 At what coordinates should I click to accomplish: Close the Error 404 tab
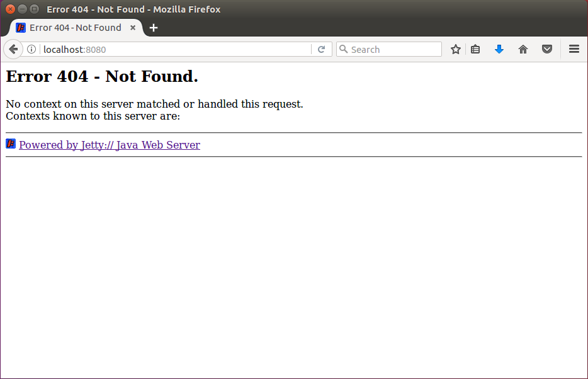[x=133, y=28]
